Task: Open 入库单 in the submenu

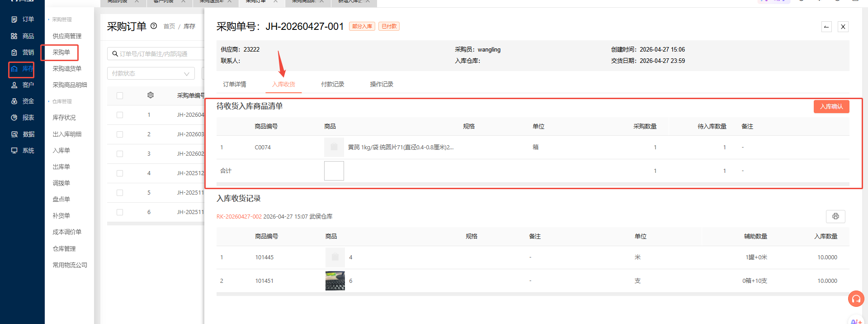Action: click(x=61, y=151)
